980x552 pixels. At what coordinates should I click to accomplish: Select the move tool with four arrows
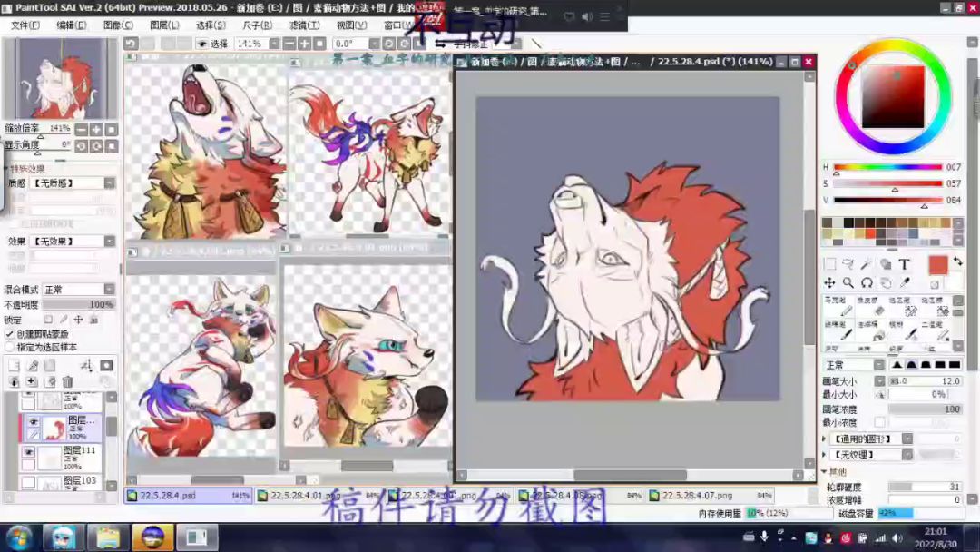tap(830, 282)
